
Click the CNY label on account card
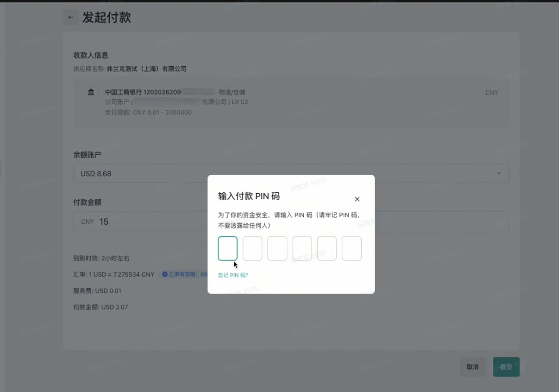click(x=491, y=93)
